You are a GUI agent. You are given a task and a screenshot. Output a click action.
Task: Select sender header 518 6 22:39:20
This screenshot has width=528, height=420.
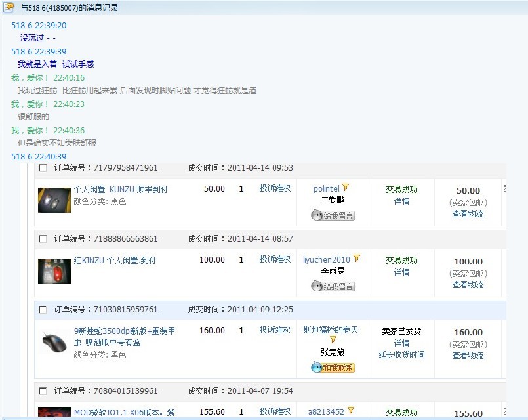[39, 25]
